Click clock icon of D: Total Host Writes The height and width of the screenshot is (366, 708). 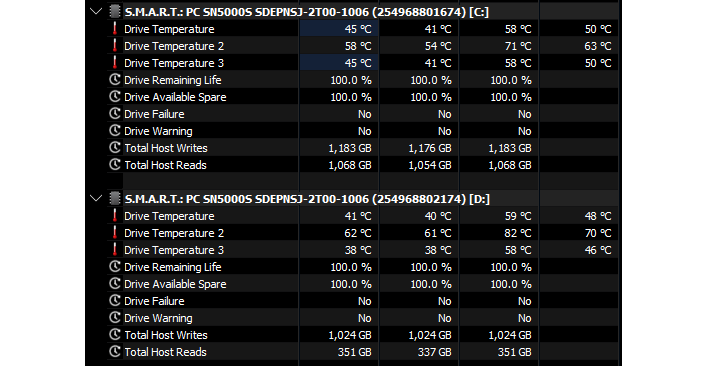click(115, 335)
